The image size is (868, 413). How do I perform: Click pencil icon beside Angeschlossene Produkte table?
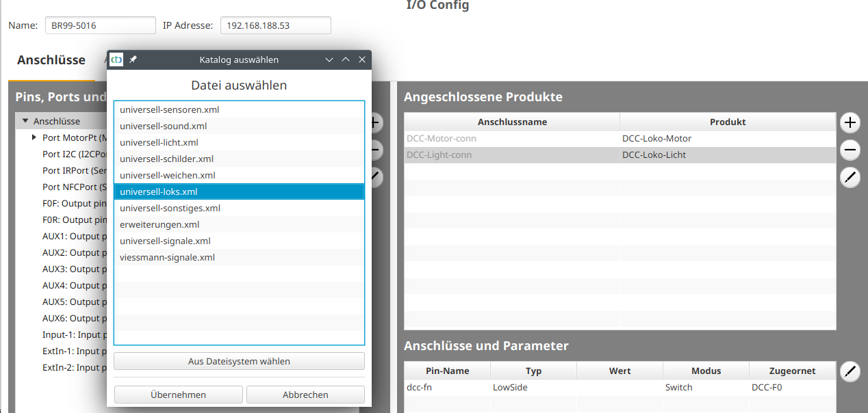850,177
